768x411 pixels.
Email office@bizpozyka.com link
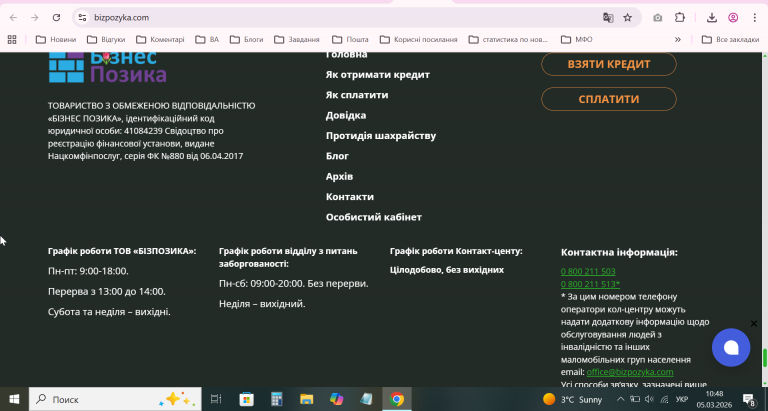pyautogui.click(x=630, y=372)
